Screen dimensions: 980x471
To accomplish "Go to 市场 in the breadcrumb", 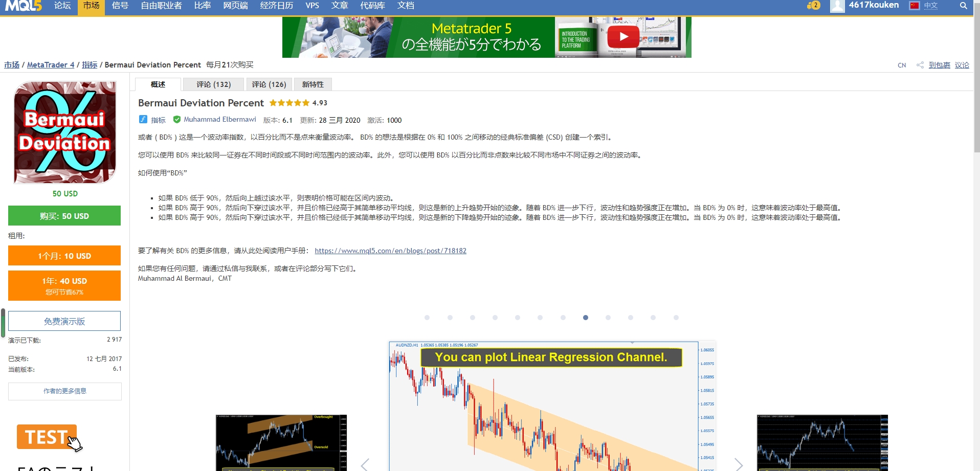I will pyautogui.click(x=12, y=65).
